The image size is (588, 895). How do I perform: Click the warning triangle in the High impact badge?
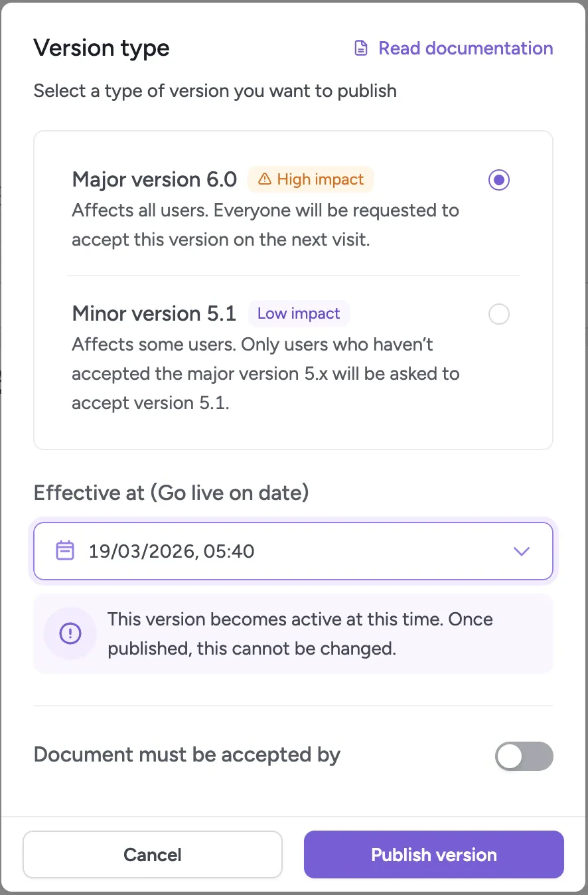[x=265, y=179]
